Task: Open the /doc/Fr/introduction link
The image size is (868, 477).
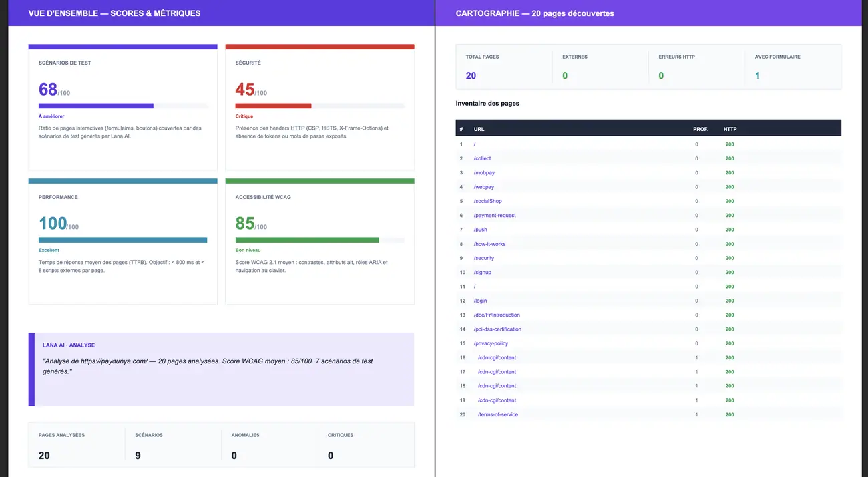Action: 497,315
